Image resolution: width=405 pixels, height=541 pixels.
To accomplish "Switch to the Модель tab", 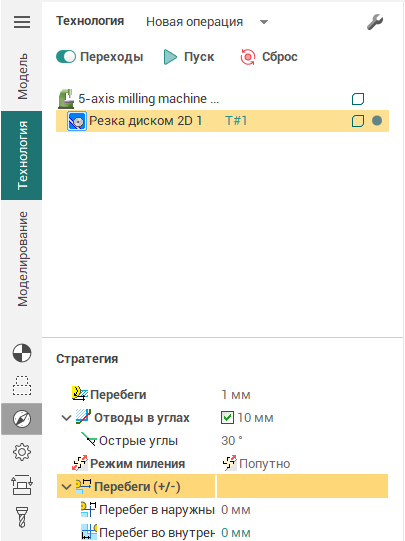I will (x=22, y=76).
